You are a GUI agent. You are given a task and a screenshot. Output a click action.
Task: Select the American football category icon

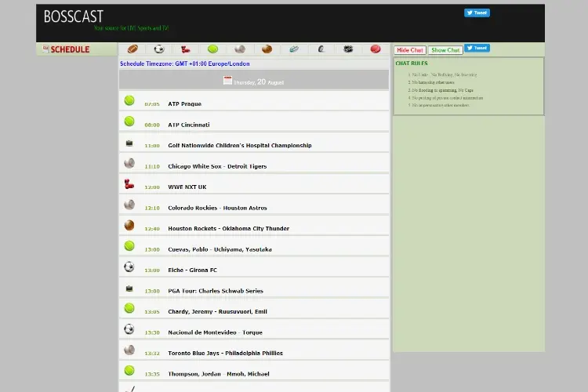tap(132, 49)
